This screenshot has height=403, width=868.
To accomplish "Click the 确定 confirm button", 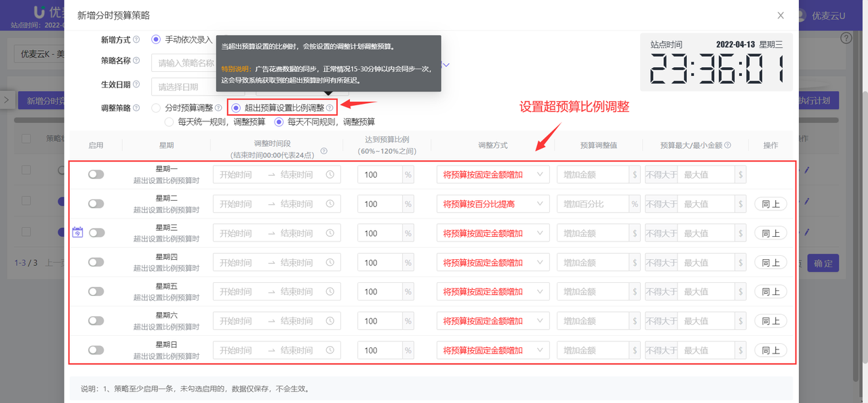I will tap(823, 263).
